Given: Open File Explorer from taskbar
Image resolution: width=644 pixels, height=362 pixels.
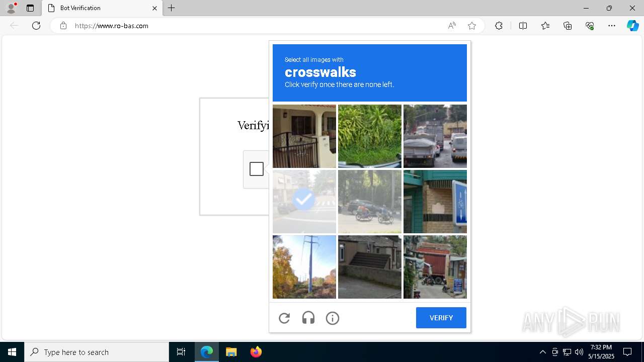Looking at the screenshot, I should point(231,352).
